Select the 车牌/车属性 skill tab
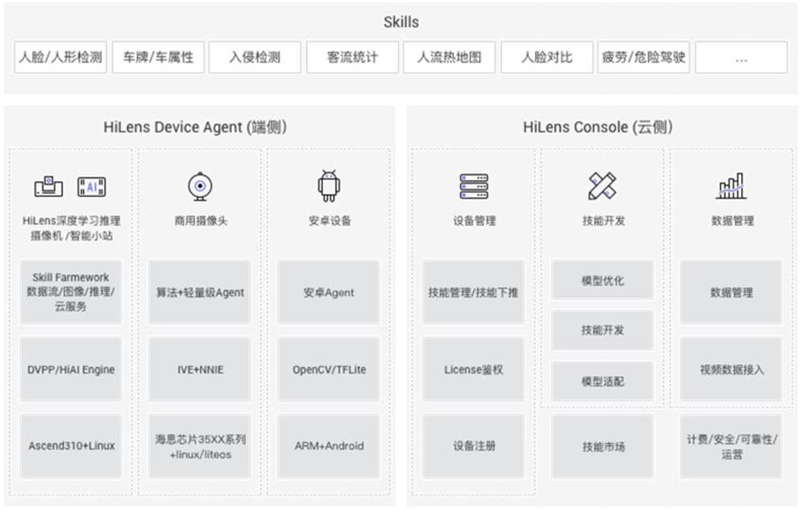The height and width of the screenshot is (509, 800). pos(157,58)
